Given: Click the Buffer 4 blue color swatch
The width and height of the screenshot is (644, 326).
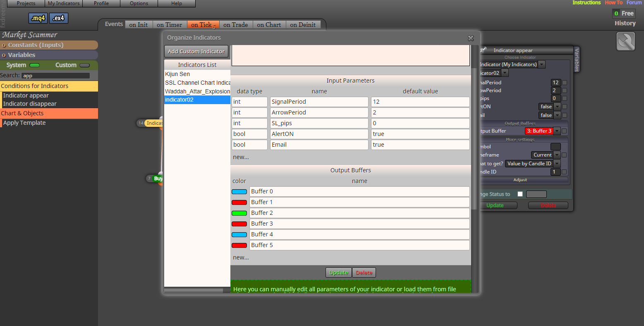Looking at the screenshot, I should [x=239, y=235].
